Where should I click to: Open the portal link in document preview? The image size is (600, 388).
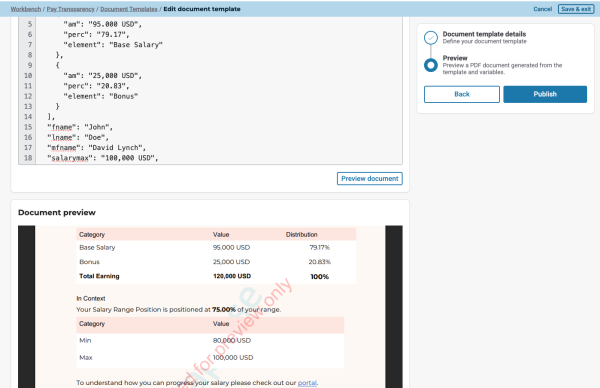click(x=307, y=383)
